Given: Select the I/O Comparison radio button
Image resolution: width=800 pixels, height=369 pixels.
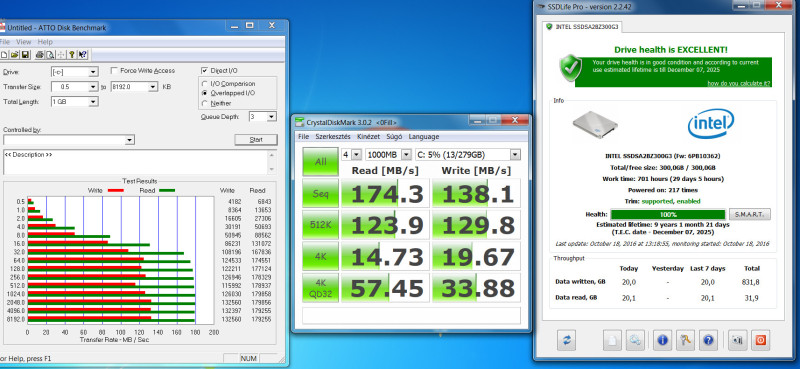Looking at the screenshot, I should pyautogui.click(x=205, y=84).
